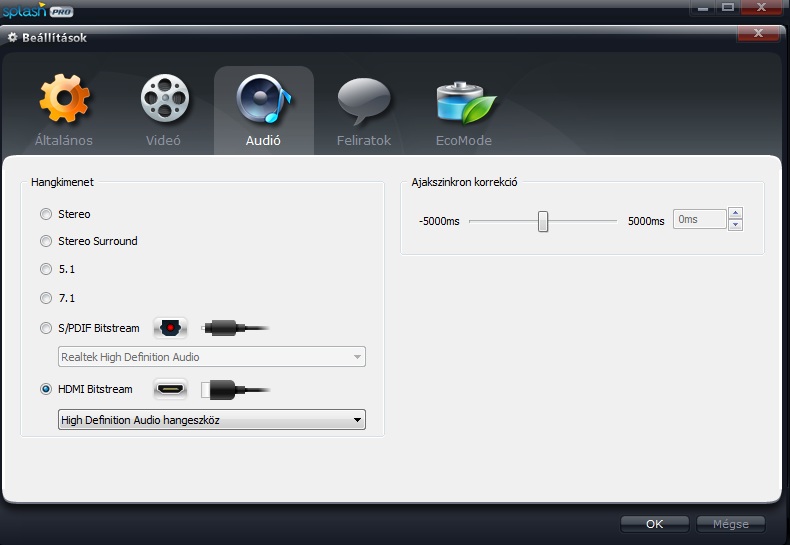
Task: Click slider track near -5000ms
Action: 476,221
